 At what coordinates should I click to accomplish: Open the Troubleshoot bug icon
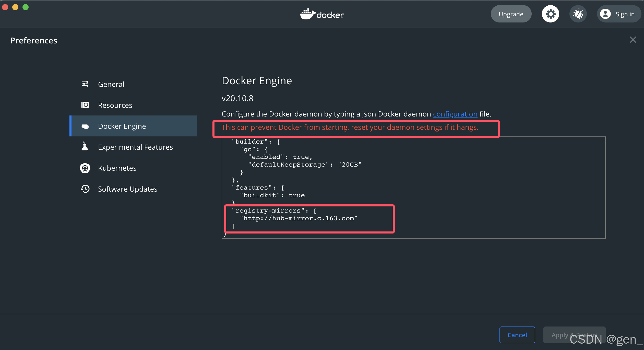(578, 14)
